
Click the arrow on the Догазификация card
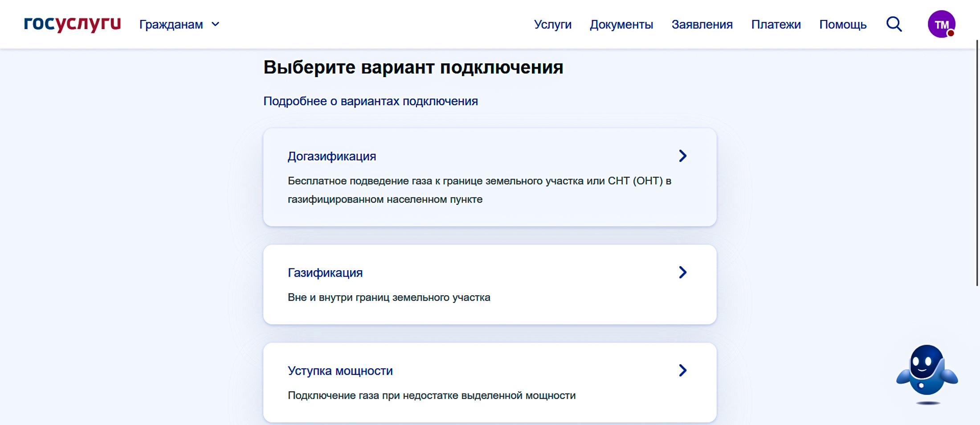pos(682,156)
